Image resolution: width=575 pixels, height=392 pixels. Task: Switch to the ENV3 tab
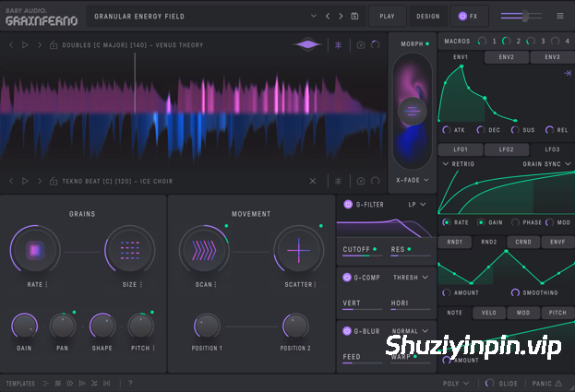click(552, 57)
